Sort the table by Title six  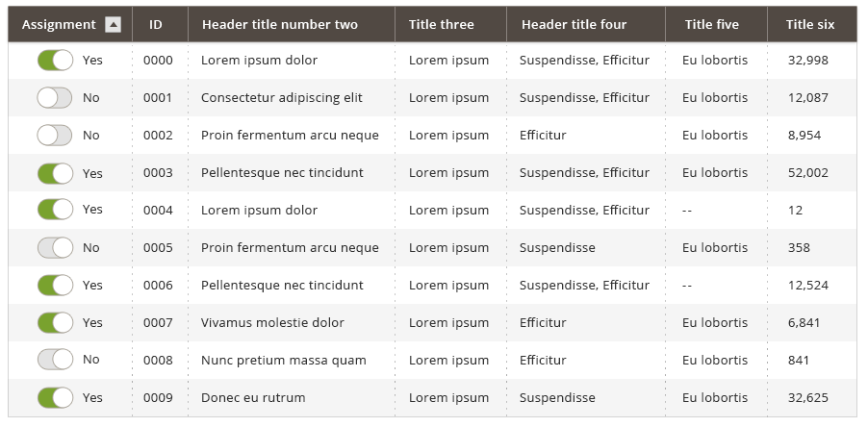click(812, 24)
